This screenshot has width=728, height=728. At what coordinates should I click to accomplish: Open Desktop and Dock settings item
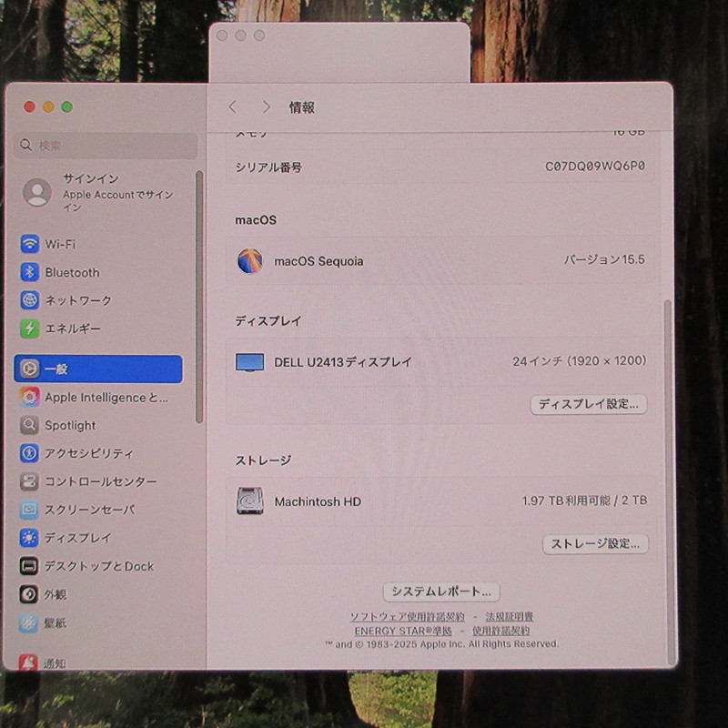click(x=98, y=566)
